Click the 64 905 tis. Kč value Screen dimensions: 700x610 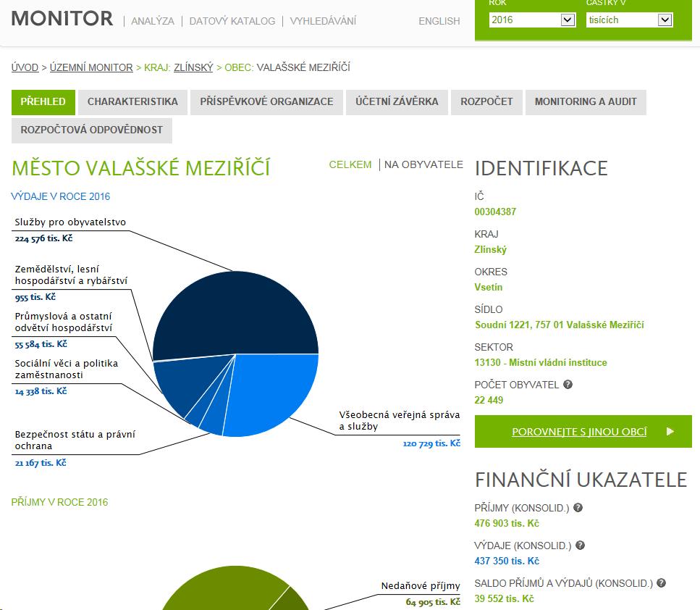tap(433, 602)
